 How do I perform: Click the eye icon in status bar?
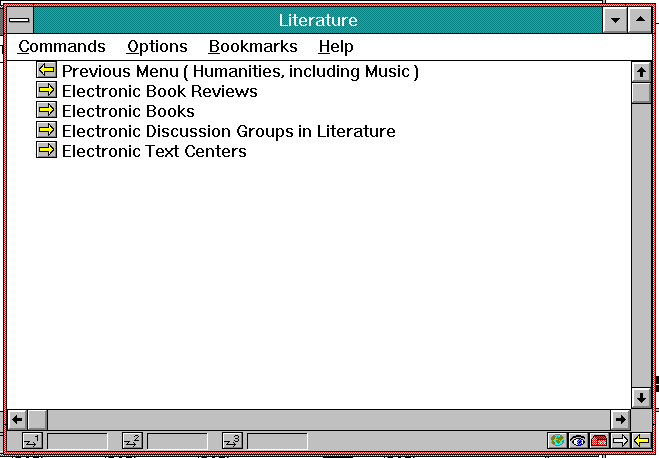578,441
